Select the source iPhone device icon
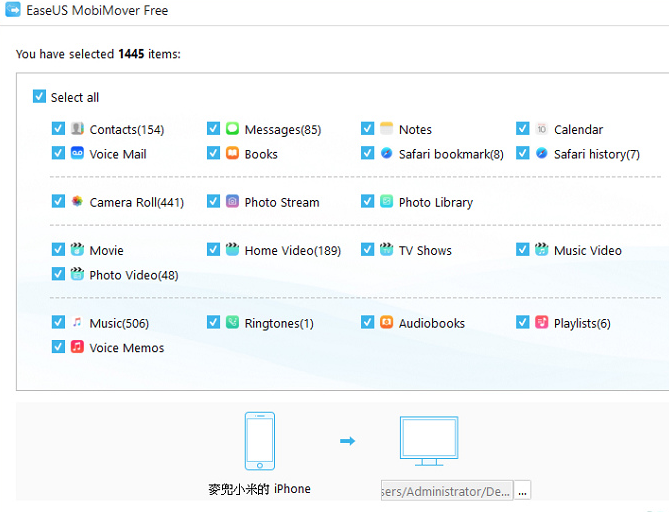The width and height of the screenshot is (669, 512). [260, 441]
